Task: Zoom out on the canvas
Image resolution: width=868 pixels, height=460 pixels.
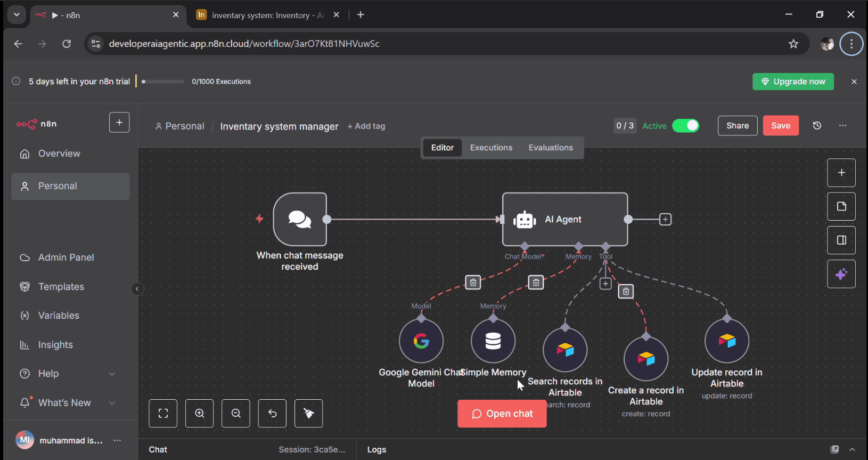Action: (236, 413)
